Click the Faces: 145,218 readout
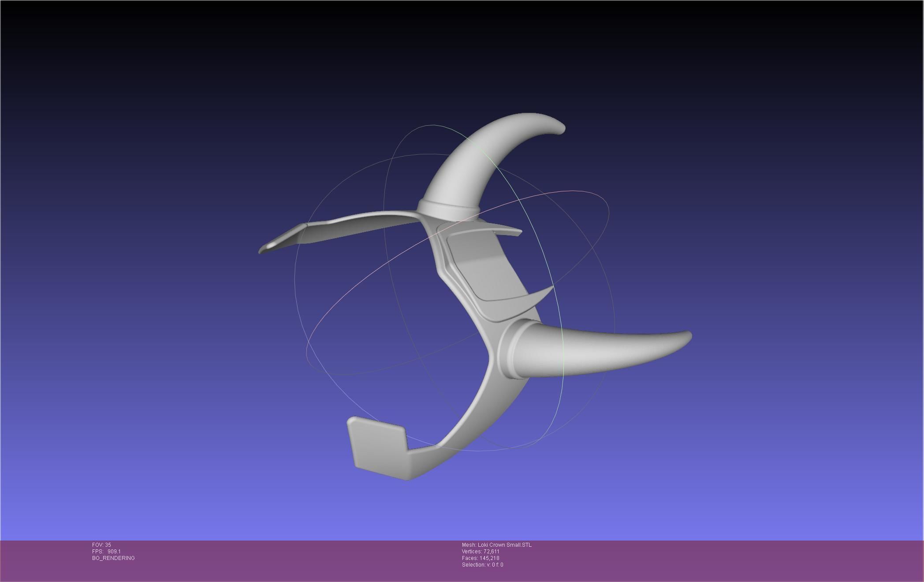Viewport: 924px width, 582px height. tap(481, 558)
